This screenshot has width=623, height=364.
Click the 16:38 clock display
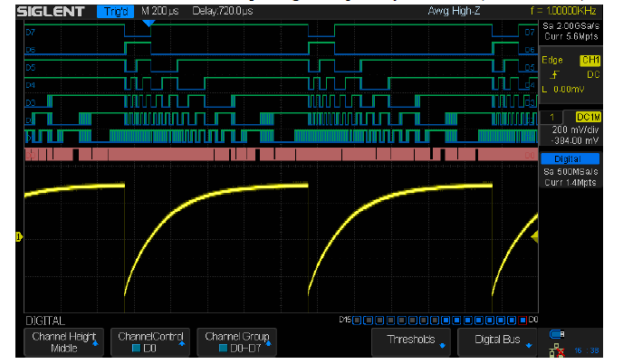coord(587,350)
